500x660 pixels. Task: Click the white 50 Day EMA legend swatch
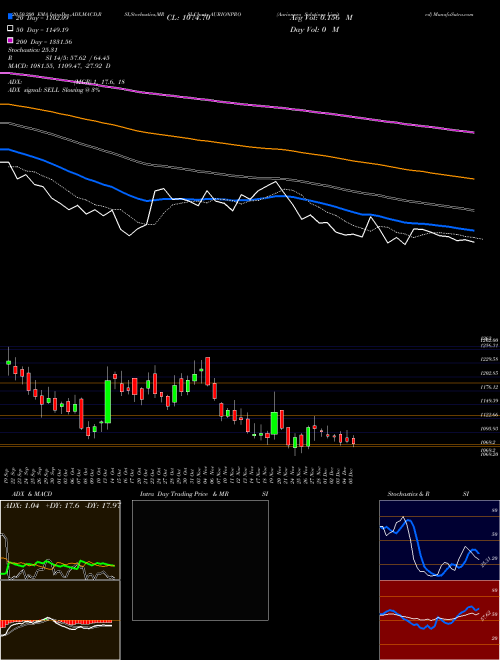[x=10, y=29]
